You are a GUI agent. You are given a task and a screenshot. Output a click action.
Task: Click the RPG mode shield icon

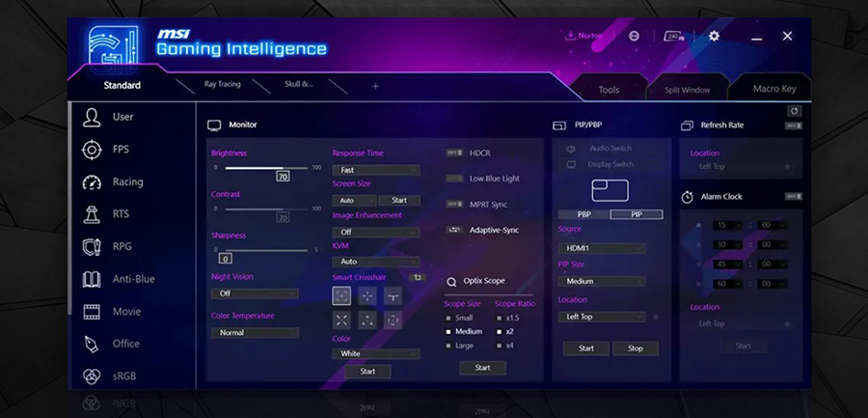click(x=92, y=246)
